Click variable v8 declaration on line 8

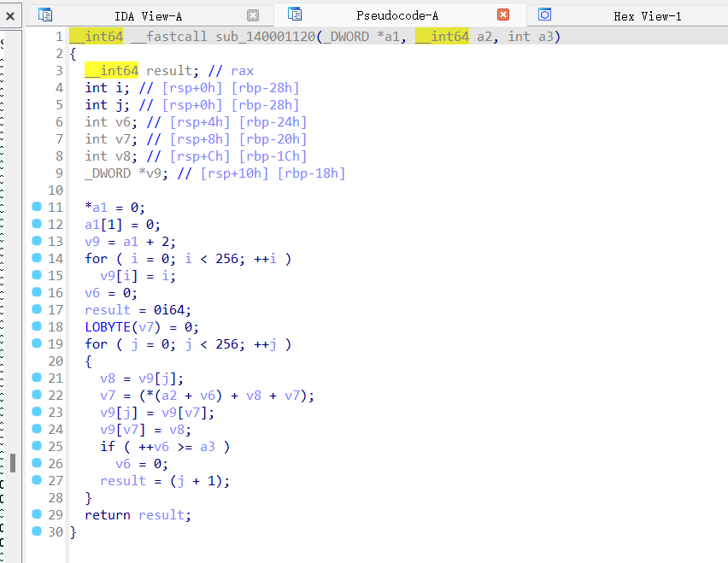point(111,156)
